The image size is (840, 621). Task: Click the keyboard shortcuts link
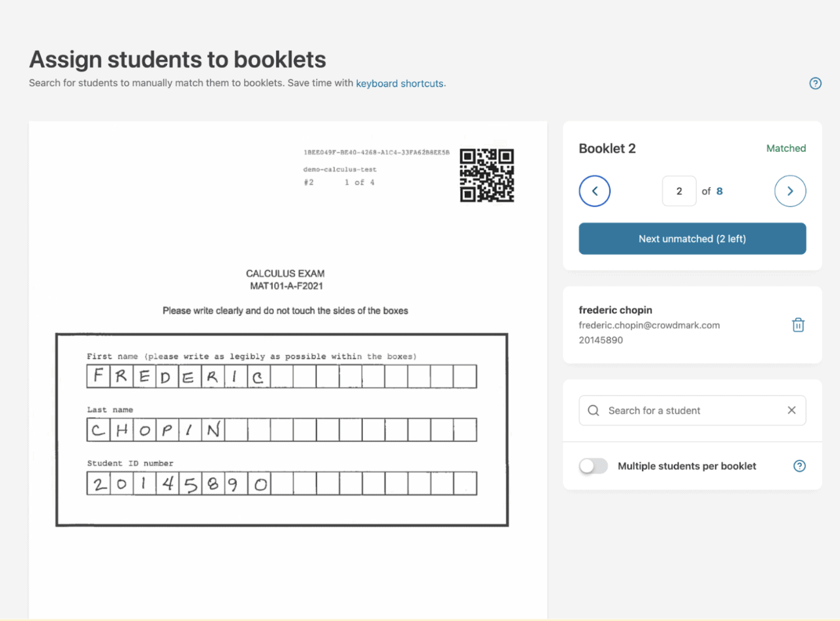tap(399, 83)
